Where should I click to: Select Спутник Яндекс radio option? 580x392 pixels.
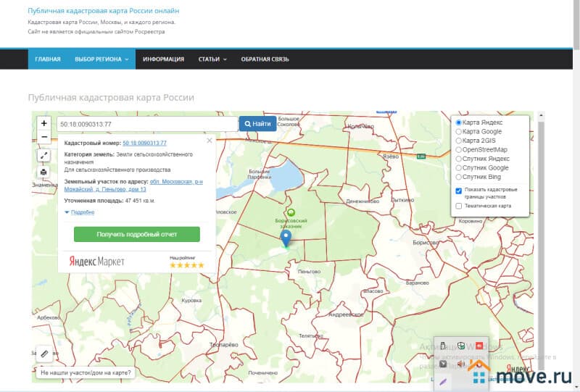point(458,158)
